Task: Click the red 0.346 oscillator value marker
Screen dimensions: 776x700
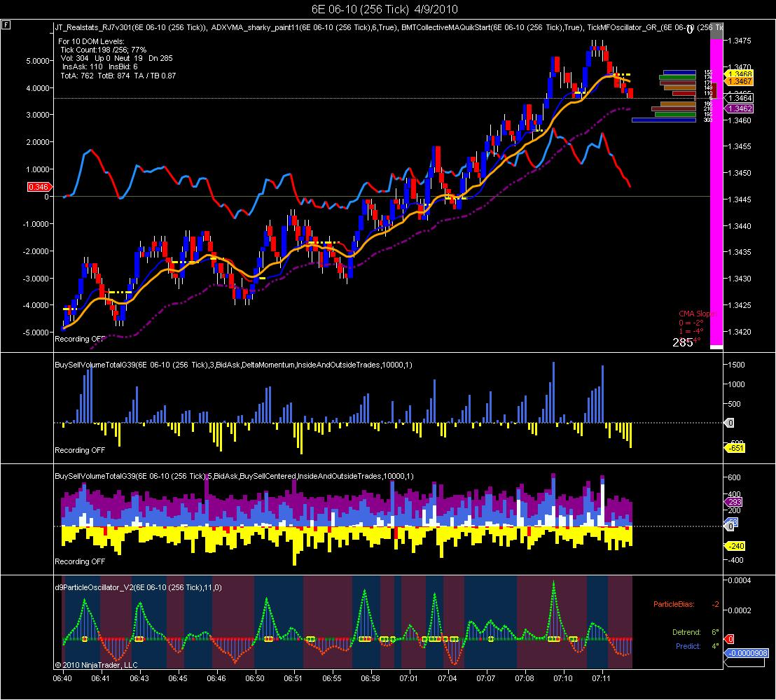Action: click(x=39, y=187)
